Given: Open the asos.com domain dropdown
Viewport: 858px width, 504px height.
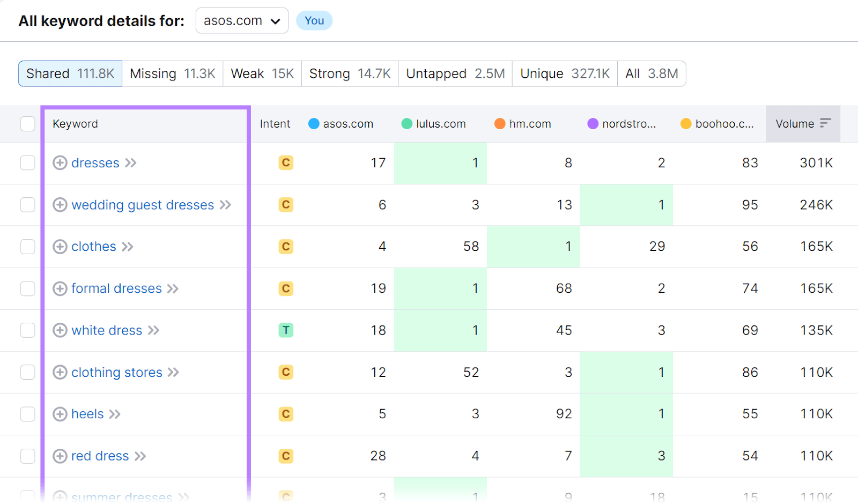Looking at the screenshot, I should click(241, 20).
